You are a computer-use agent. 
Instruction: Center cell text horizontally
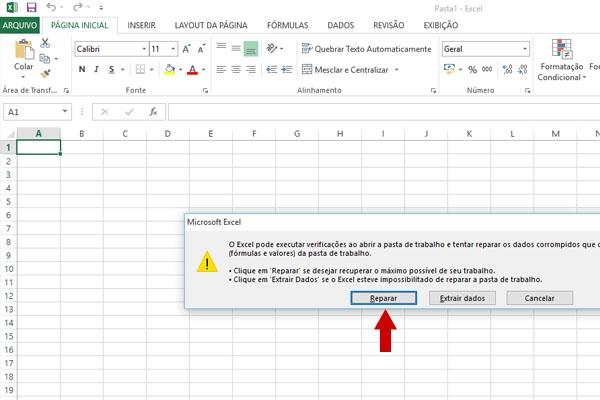(236, 69)
